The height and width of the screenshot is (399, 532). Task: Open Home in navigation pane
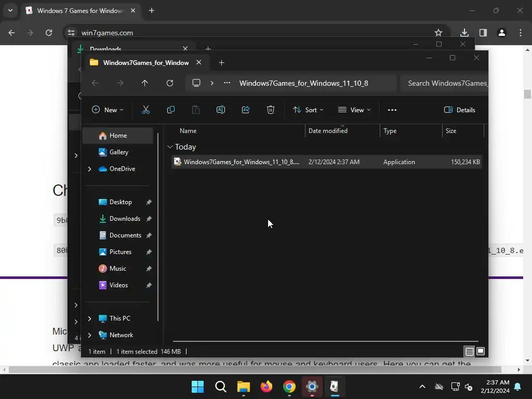(x=118, y=136)
